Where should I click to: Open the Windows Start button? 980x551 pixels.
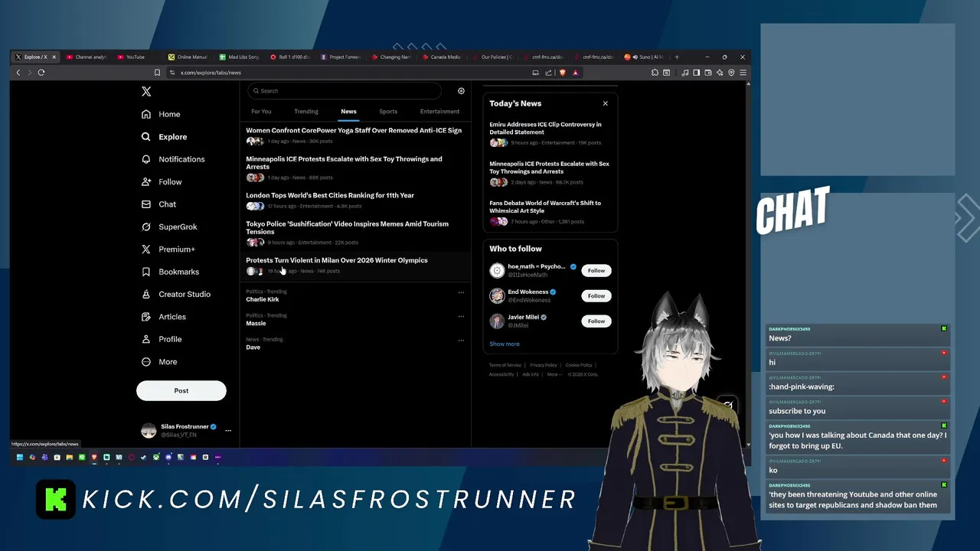tap(20, 458)
